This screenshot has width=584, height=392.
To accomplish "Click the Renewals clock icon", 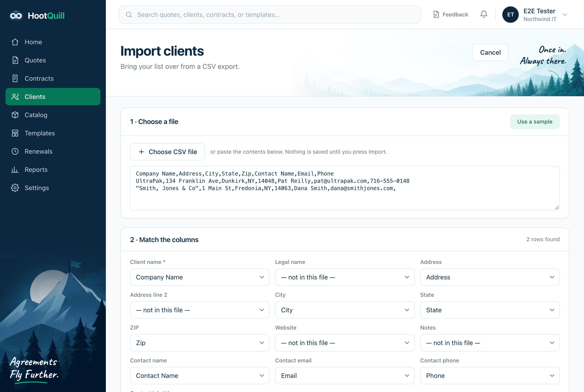I will point(15,152).
